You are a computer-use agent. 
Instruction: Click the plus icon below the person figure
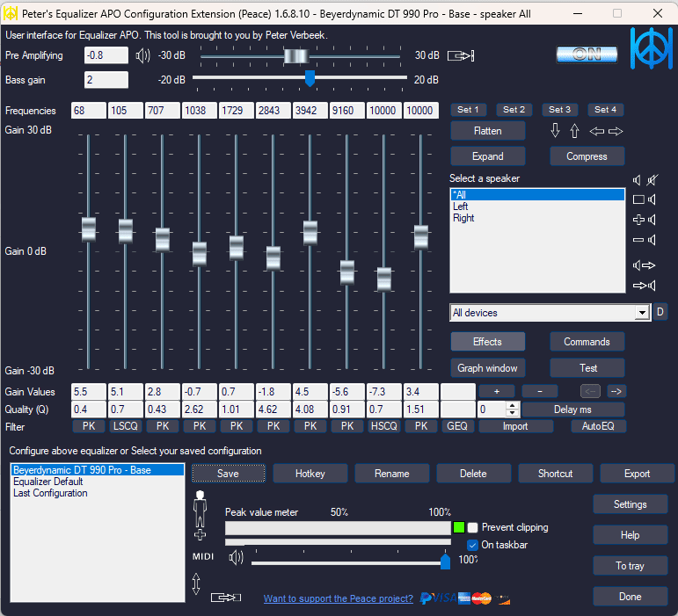click(x=200, y=535)
